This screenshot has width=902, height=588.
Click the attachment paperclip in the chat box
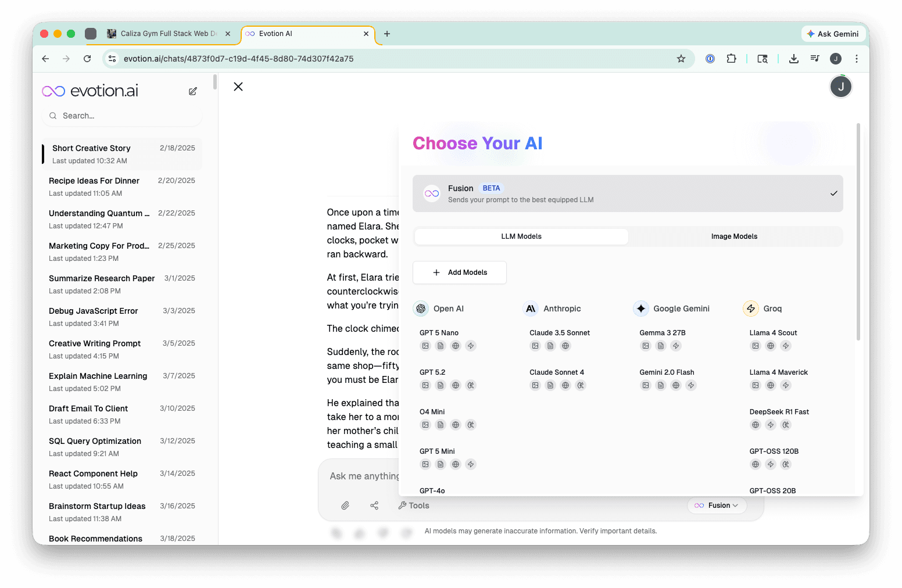pos(345,505)
